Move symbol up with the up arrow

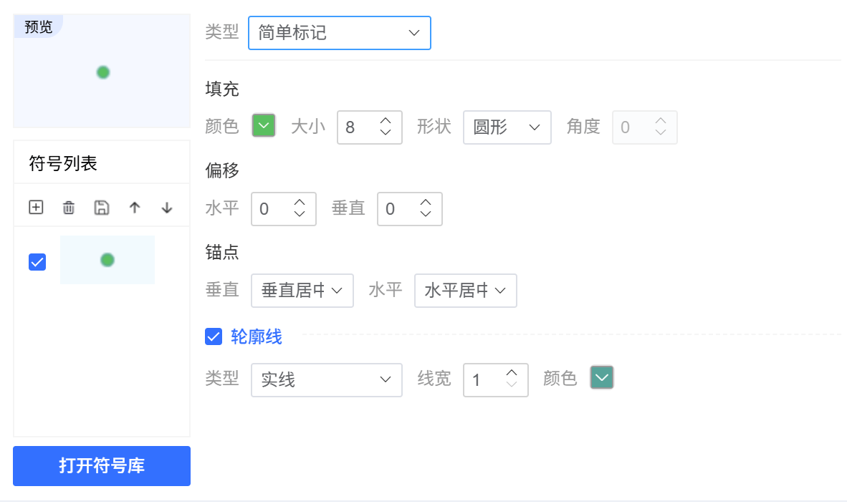(x=135, y=208)
